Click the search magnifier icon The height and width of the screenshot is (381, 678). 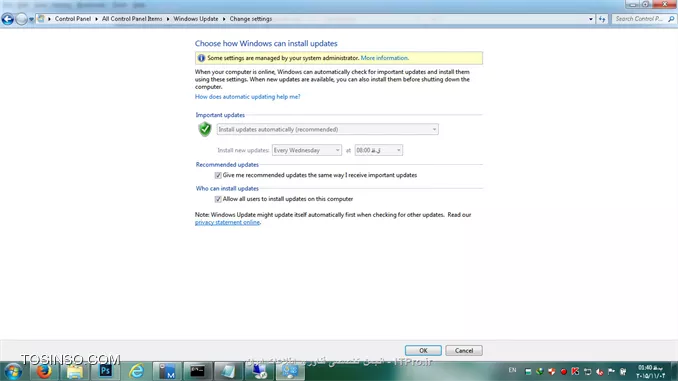click(671, 19)
